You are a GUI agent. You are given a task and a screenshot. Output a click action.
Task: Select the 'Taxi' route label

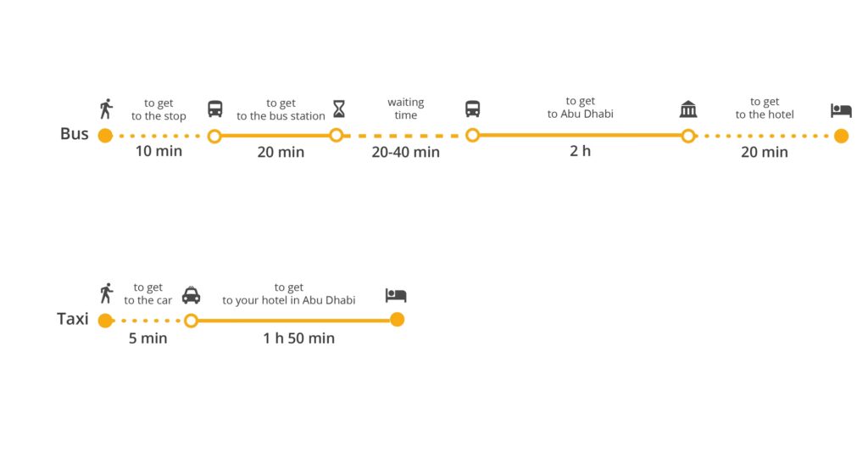(73, 319)
